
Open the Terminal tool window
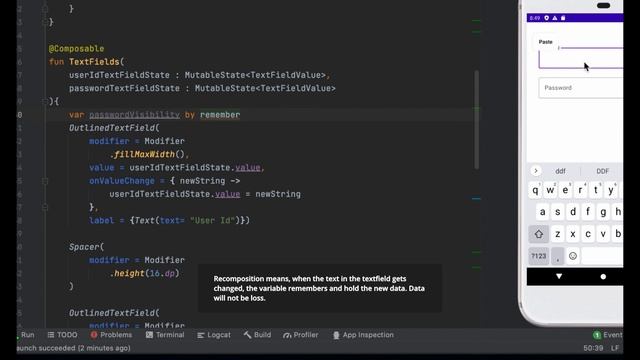[x=165, y=335]
